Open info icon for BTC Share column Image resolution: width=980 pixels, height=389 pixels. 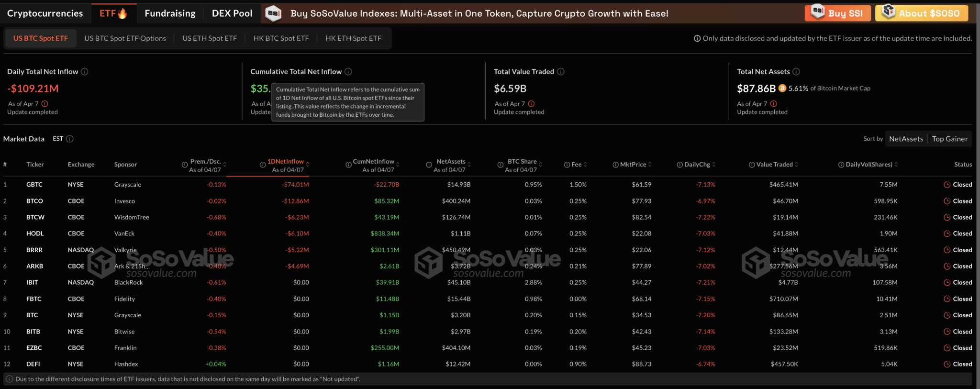[x=500, y=165]
